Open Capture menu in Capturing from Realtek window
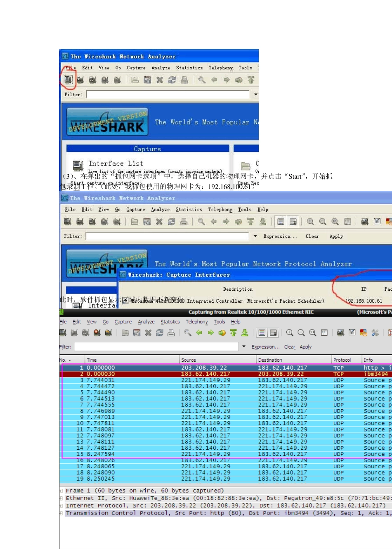 click(123, 322)
